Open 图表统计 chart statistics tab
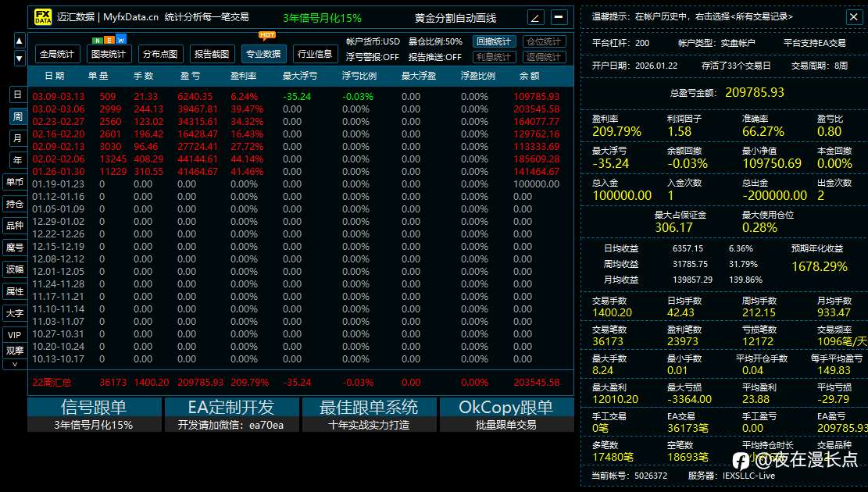This screenshot has height=492, width=868. [109, 54]
